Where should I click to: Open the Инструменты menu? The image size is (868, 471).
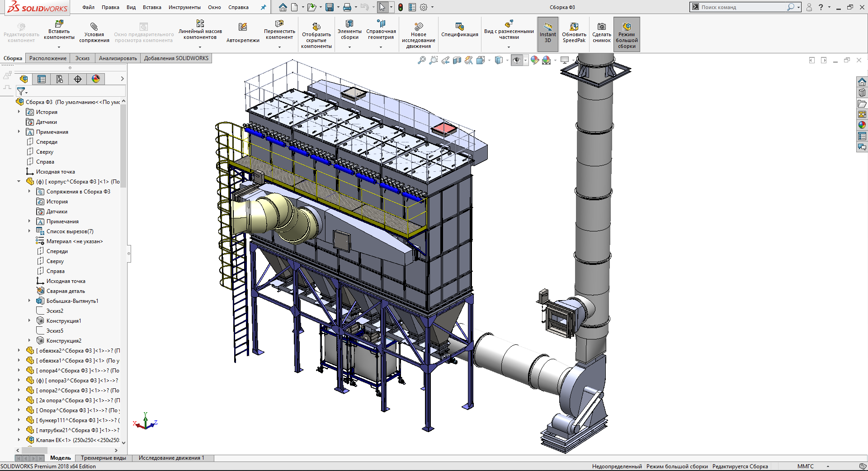(184, 7)
